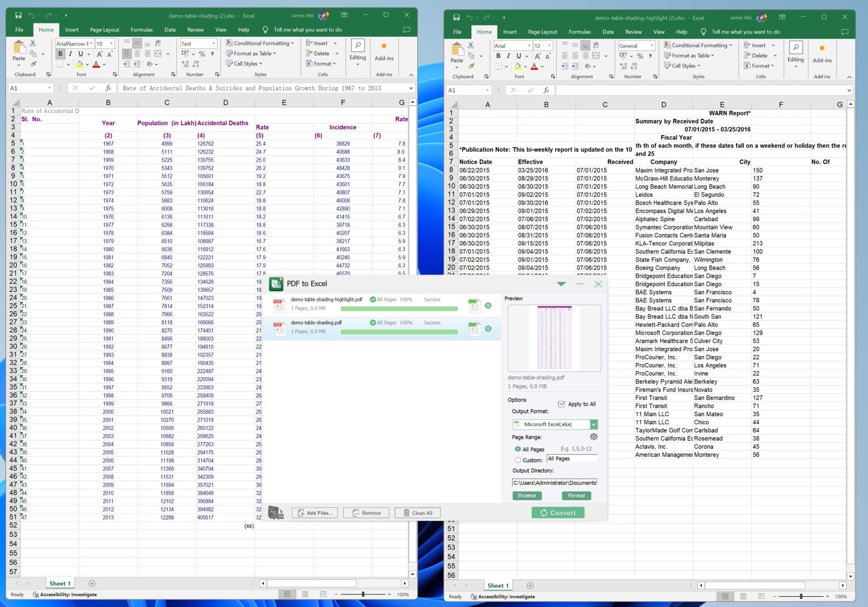The width and height of the screenshot is (868, 607).
Task: Open File menu in left Excel window
Action: pos(19,30)
